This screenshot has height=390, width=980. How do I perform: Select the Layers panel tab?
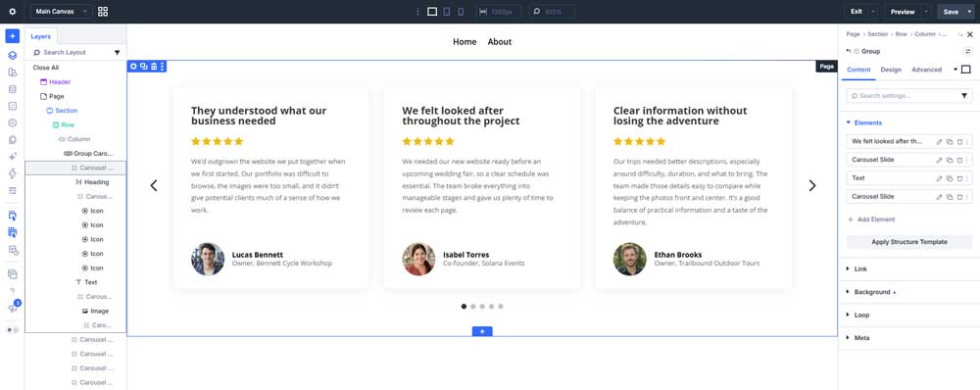click(x=40, y=36)
